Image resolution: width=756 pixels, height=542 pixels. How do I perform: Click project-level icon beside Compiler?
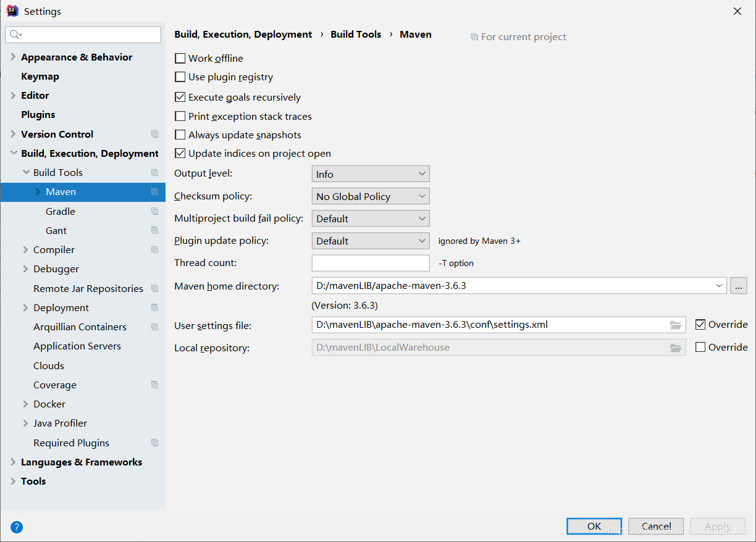tap(154, 249)
